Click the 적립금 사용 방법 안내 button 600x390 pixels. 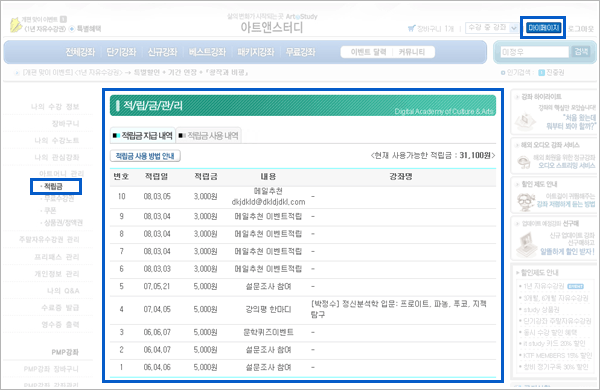[145, 156]
